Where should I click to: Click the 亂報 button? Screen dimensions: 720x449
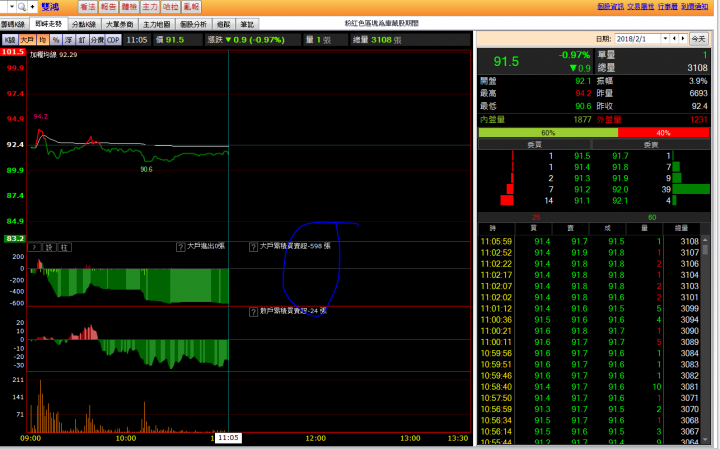coord(191,7)
